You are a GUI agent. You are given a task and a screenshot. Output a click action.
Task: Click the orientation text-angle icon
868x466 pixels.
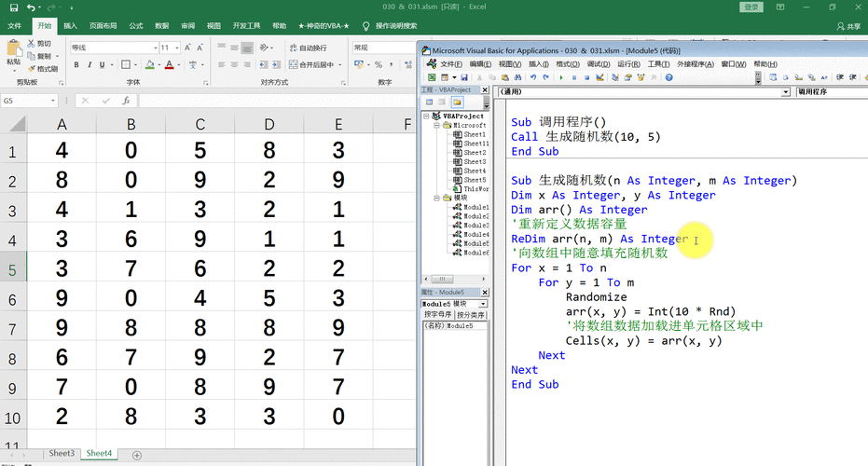pos(265,48)
